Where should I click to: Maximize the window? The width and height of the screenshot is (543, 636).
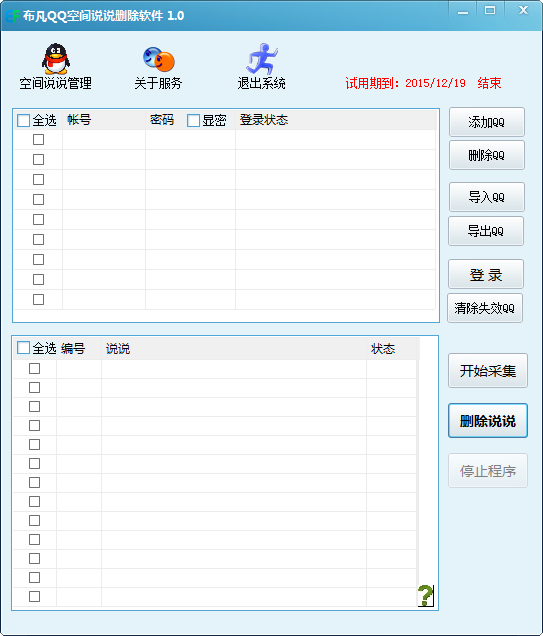[490, 11]
